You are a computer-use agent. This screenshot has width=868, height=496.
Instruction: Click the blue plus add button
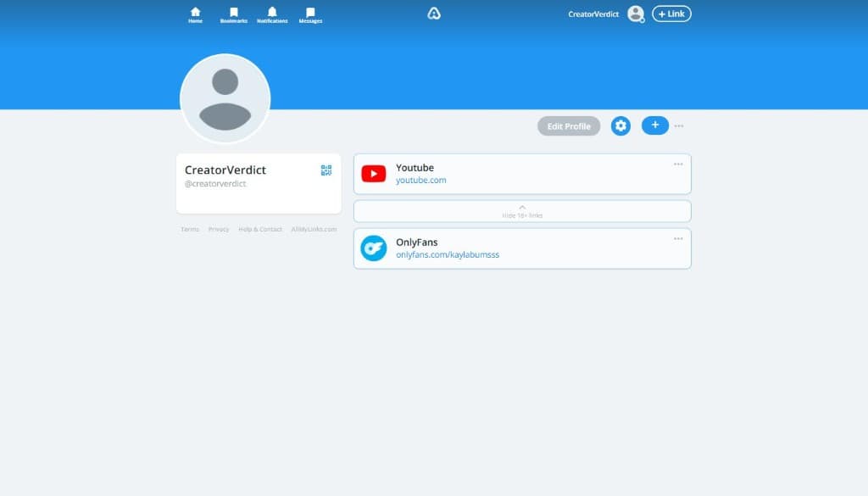click(655, 125)
